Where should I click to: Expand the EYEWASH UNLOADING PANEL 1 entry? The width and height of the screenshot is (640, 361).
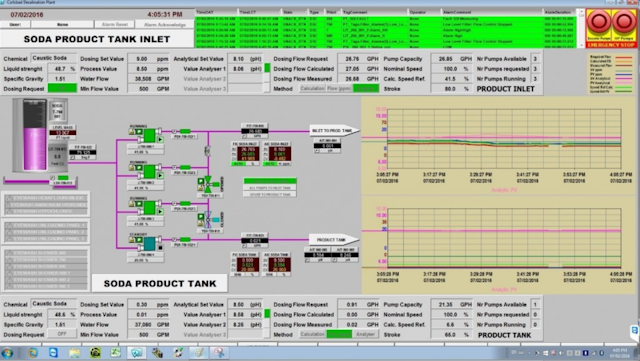[x=46, y=225]
